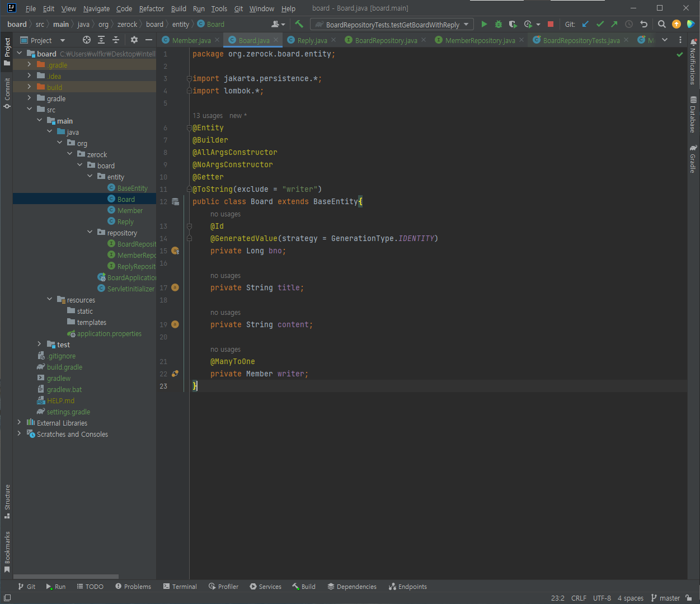Open the Tools menu
This screenshot has width=700, height=604.
coord(219,8)
